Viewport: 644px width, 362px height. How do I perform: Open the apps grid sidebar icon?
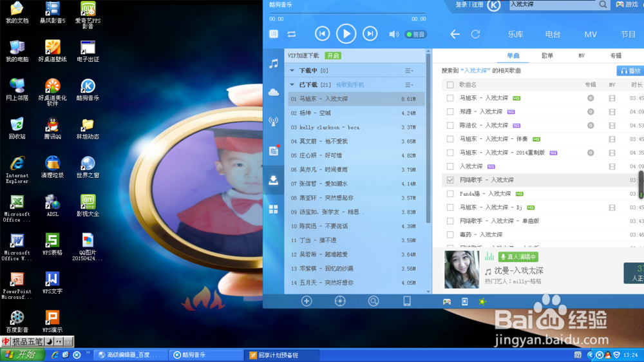click(x=274, y=209)
